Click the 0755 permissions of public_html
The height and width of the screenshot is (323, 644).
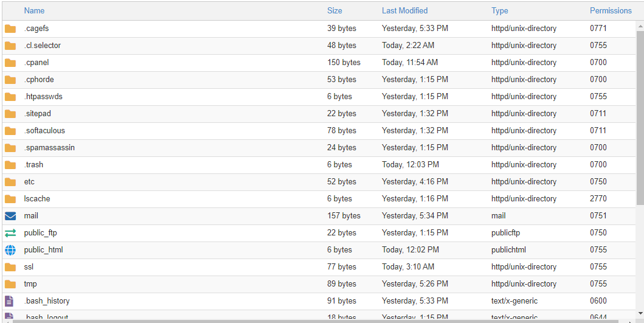click(x=598, y=250)
